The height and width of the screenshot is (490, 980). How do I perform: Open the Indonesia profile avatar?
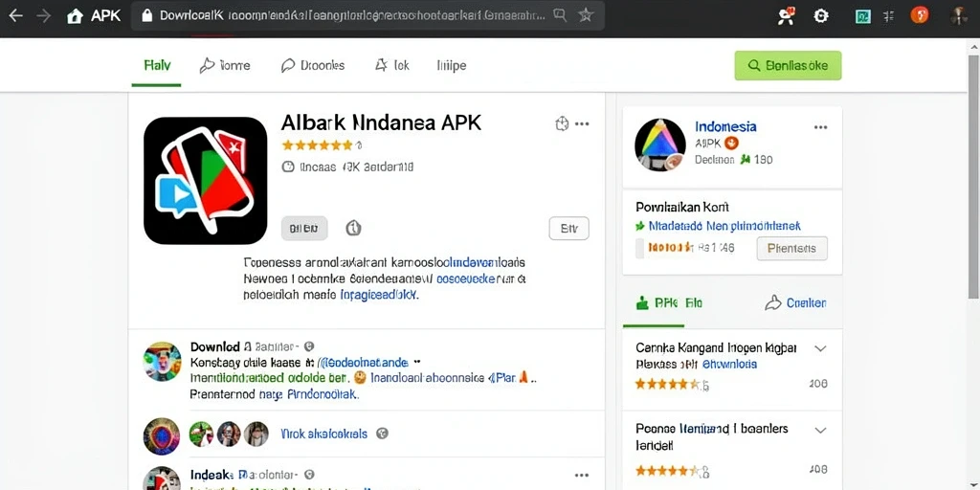click(660, 145)
